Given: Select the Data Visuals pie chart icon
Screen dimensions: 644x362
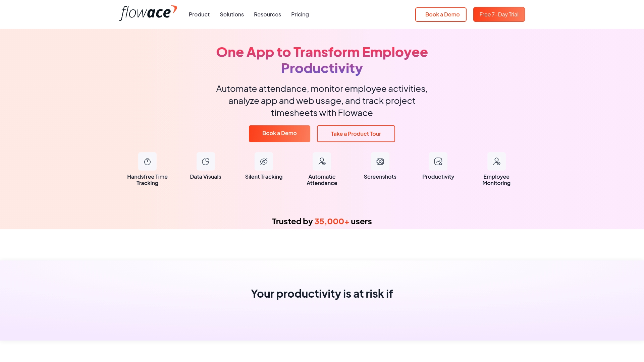Looking at the screenshot, I should click(206, 161).
